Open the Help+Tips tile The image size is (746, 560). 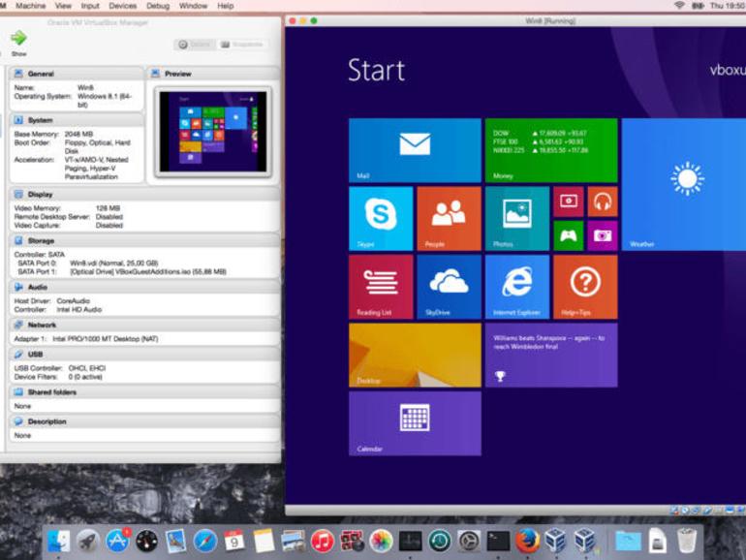[x=586, y=287]
